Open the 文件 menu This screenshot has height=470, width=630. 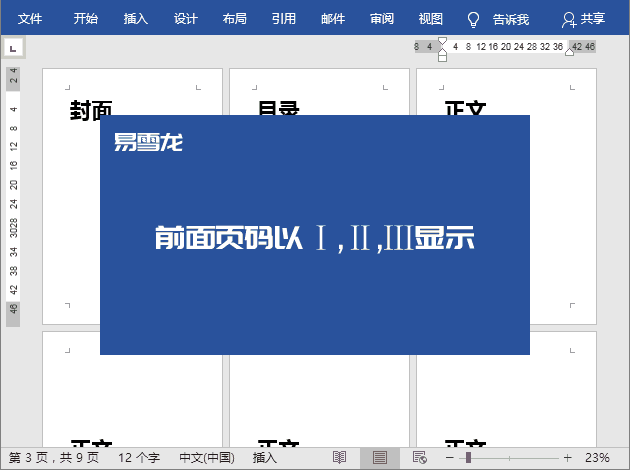point(30,18)
